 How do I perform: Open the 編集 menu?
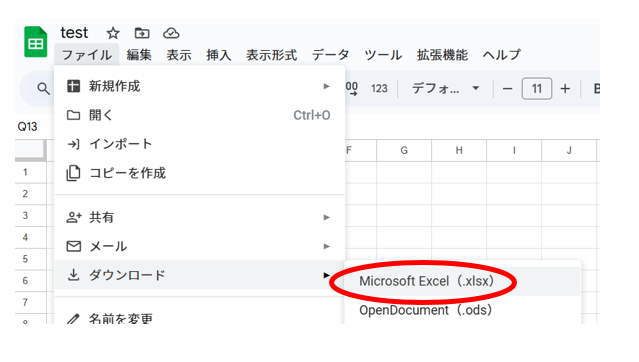pos(139,55)
